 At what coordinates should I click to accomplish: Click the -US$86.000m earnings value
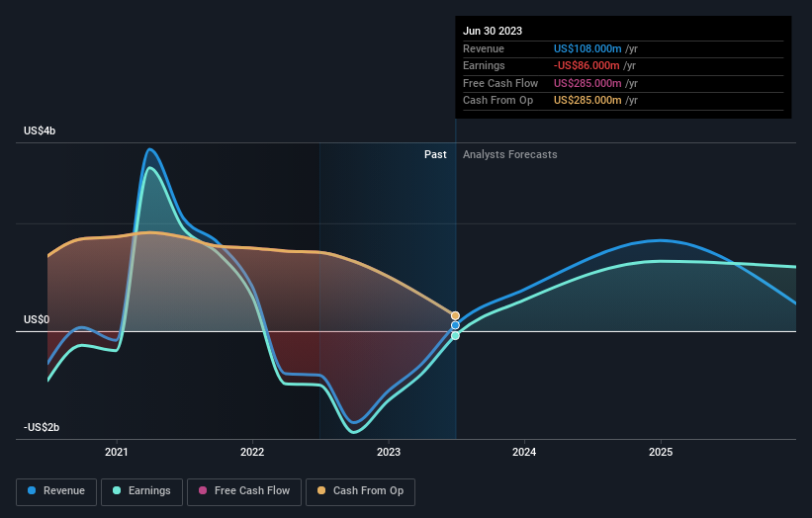pyautogui.click(x=586, y=65)
